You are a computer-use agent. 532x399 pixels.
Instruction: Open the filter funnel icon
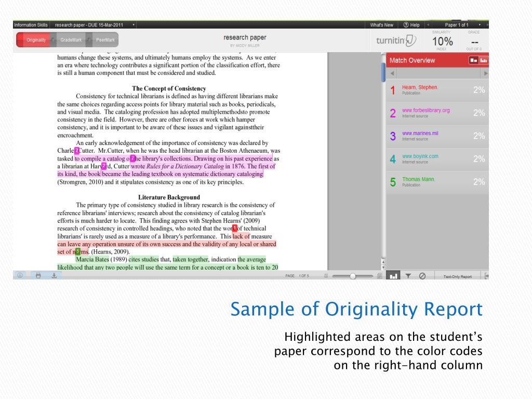tap(408, 276)
